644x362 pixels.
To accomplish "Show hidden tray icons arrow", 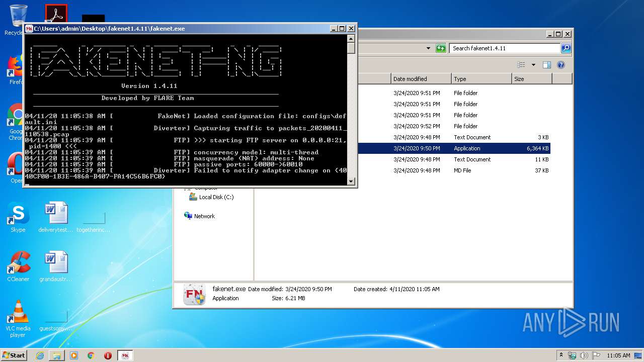I will pos(561,355).
